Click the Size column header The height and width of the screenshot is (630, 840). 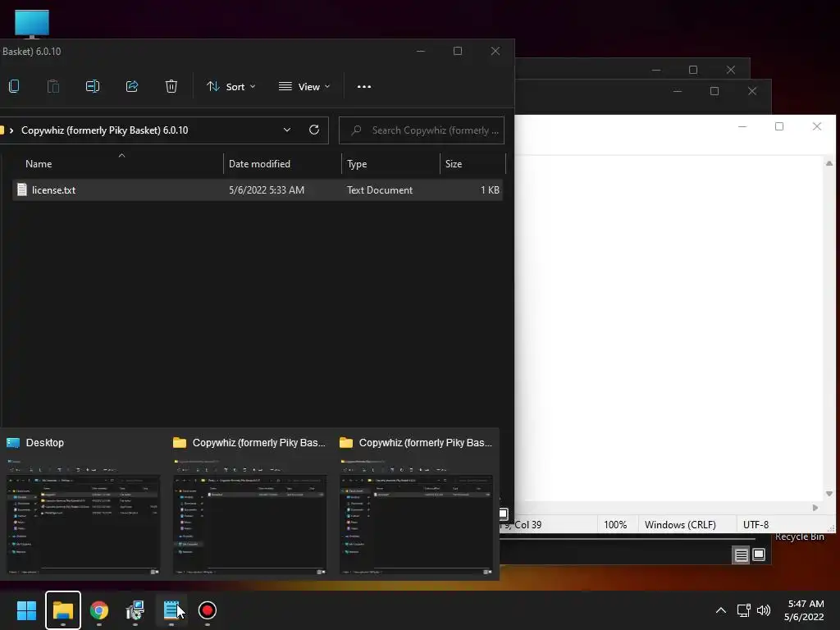click(454, 164)
